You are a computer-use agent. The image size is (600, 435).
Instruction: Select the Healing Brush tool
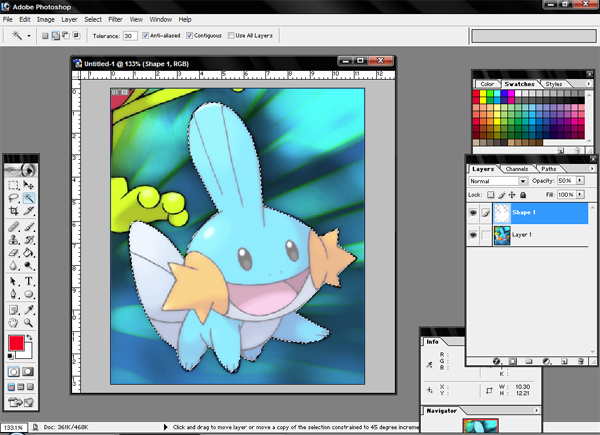coord(13,227)
